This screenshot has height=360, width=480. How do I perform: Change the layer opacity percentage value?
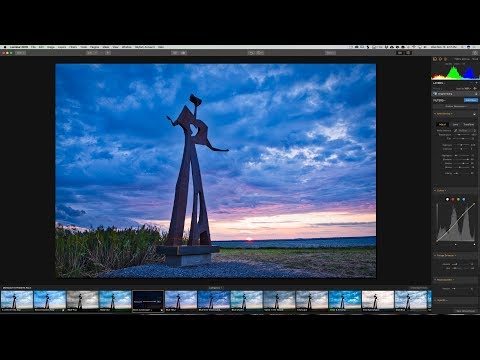[467, 89]
